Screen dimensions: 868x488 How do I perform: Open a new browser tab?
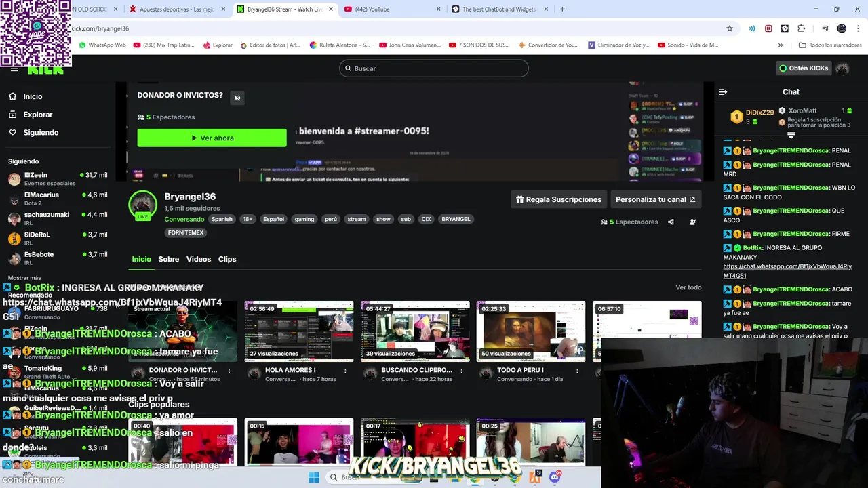click(562, 9)
